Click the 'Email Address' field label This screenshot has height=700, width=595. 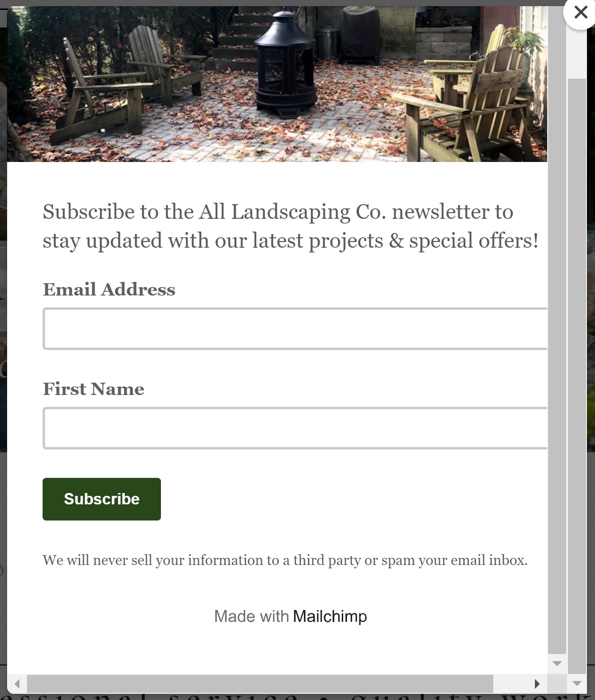pos(109,289)
